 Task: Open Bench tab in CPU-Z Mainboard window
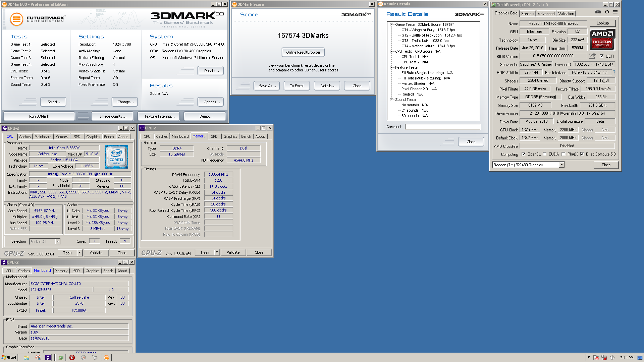(x=108, y=271)
